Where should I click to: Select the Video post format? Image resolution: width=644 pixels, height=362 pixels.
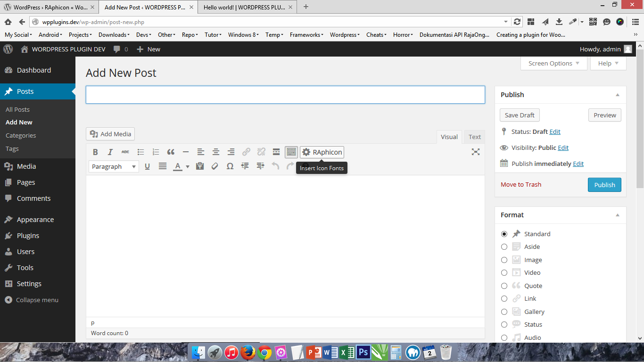click(x=504, y=272)
